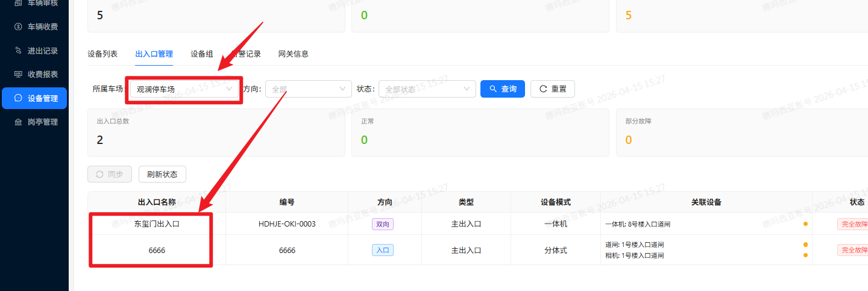Click 一体机: 8号楼入口道闸 linked device
Screen dimensions: 868x291
point(638,224)
